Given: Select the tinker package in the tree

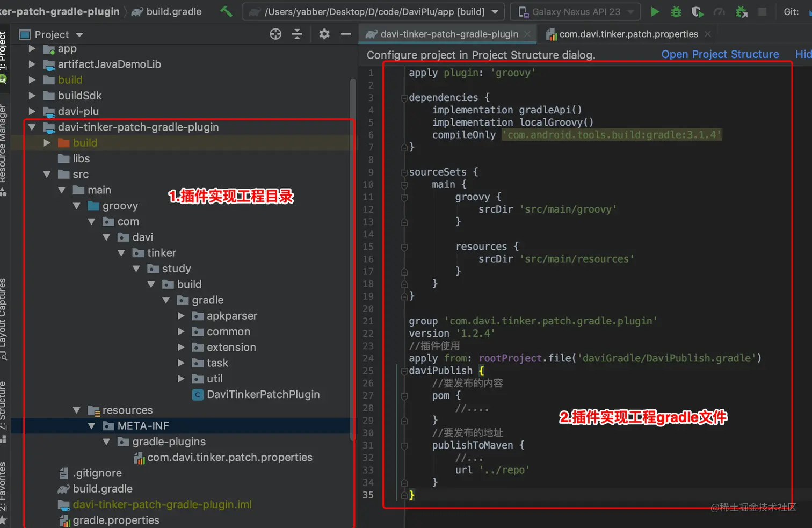Looking at the screenshot, I should 162,253.
